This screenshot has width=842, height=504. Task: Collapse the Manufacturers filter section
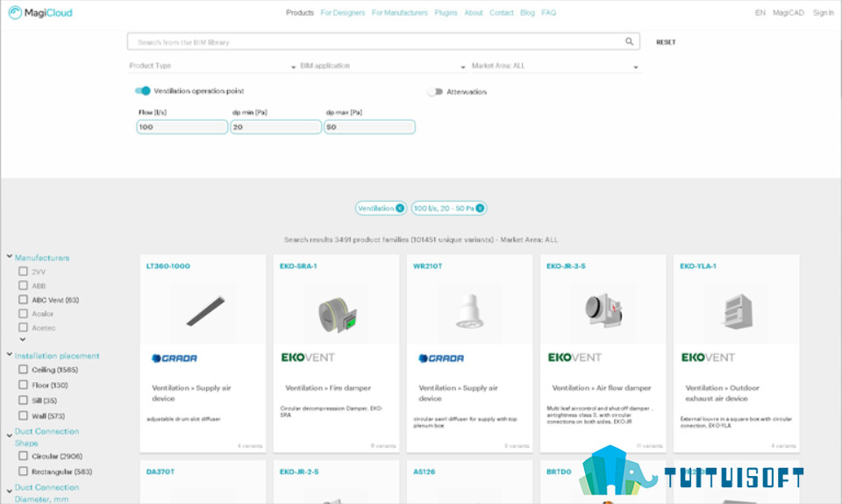pyautogui.click(x=10, y=257)
